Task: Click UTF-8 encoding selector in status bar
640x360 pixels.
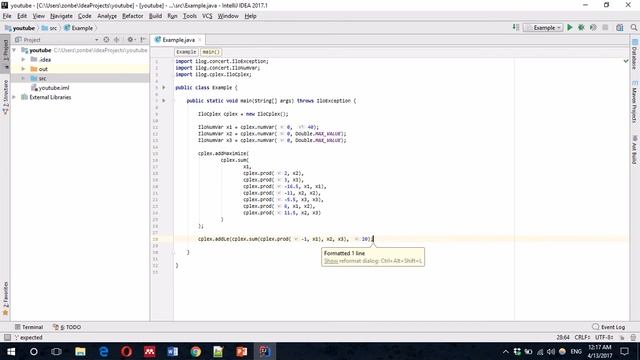Action: tap(604, 338)
